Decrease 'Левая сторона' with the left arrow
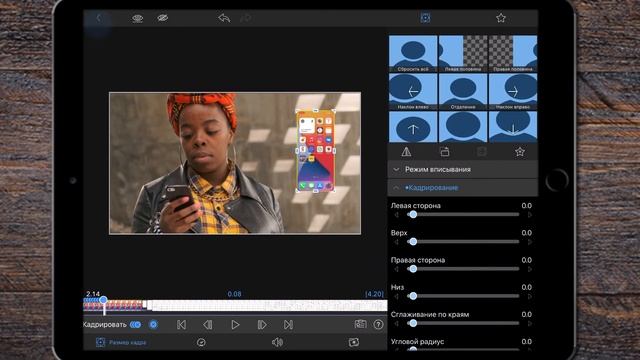 pos(396,215)
